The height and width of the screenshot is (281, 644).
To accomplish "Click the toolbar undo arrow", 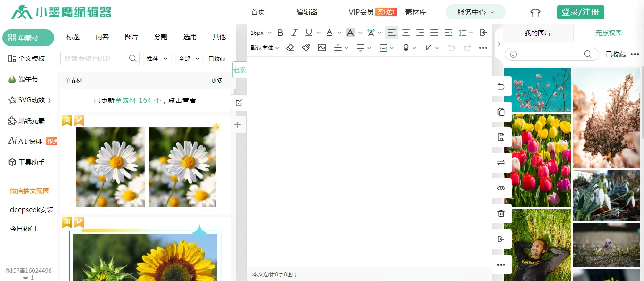I will (x=452, y=48).
